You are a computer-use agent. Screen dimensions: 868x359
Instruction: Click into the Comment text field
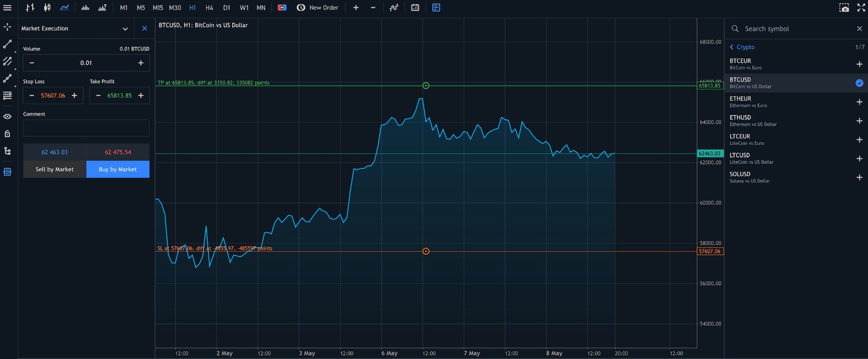pyautogui.click(x=86, y=128)
